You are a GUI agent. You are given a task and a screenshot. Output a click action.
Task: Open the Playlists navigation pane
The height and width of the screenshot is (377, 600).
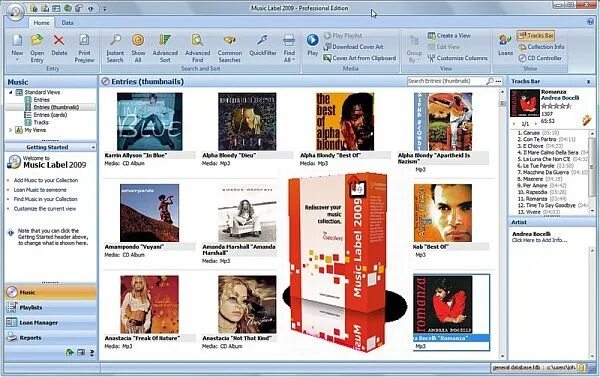pos(51,307)
